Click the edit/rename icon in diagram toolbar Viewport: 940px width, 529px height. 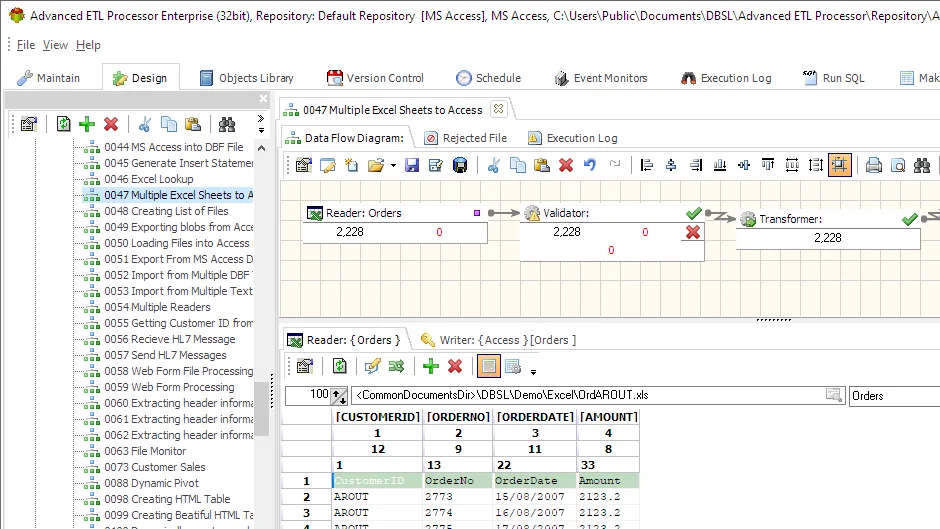click(328, 165)
